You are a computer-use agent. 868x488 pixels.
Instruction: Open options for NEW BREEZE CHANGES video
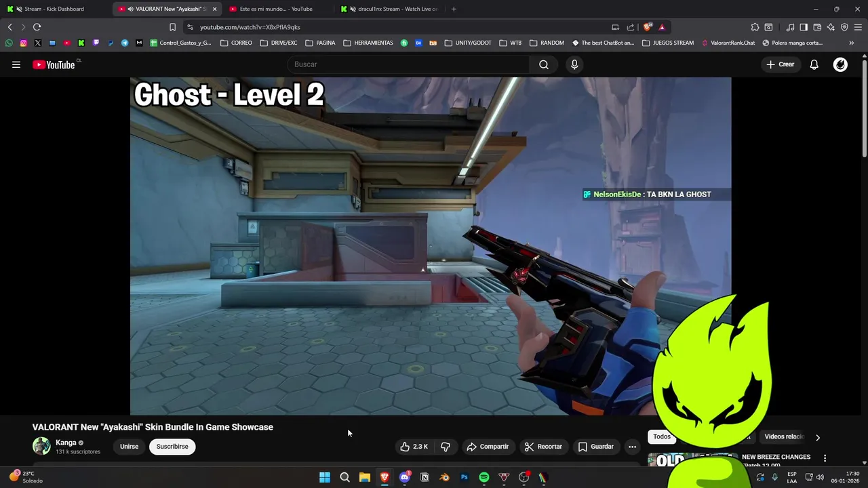pyautogui.click(x=825, y=458)
